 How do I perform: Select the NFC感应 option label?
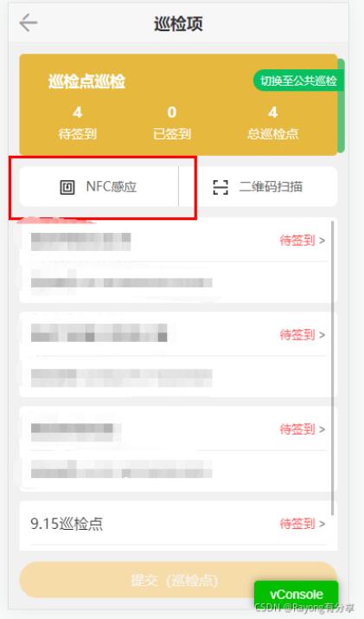point(112,186)
